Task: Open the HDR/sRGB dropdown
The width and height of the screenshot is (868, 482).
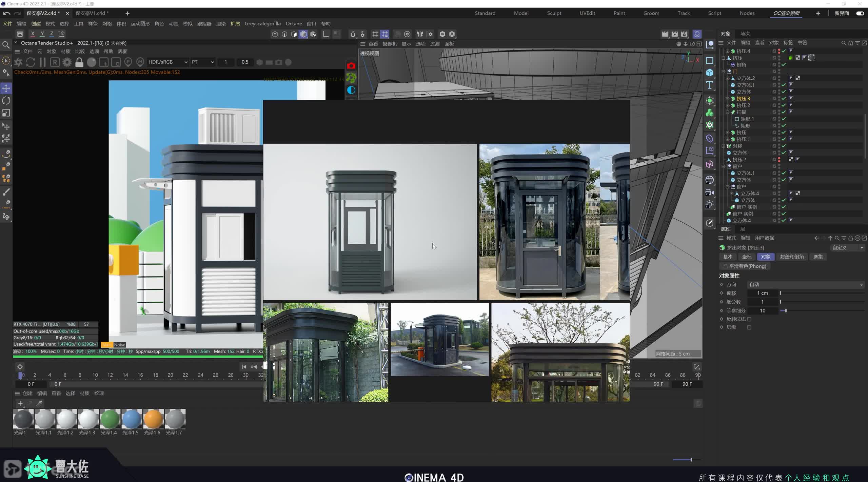Action: [x=168, y=62]
